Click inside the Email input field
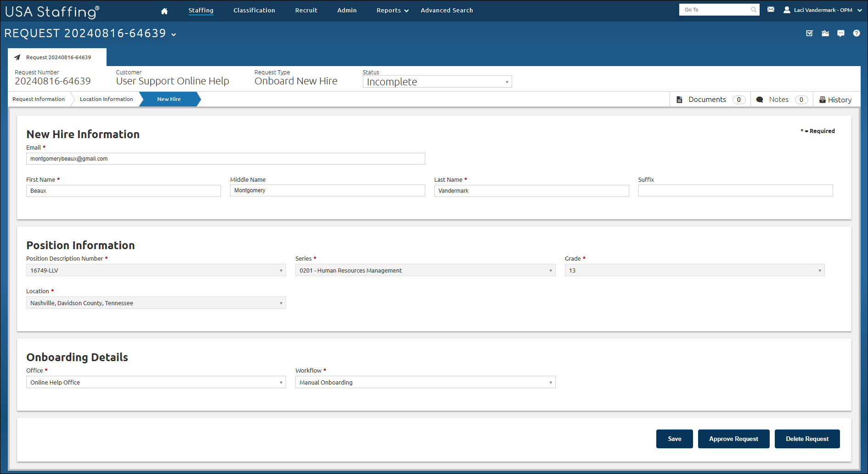868x474 pixels. (225, 158)
